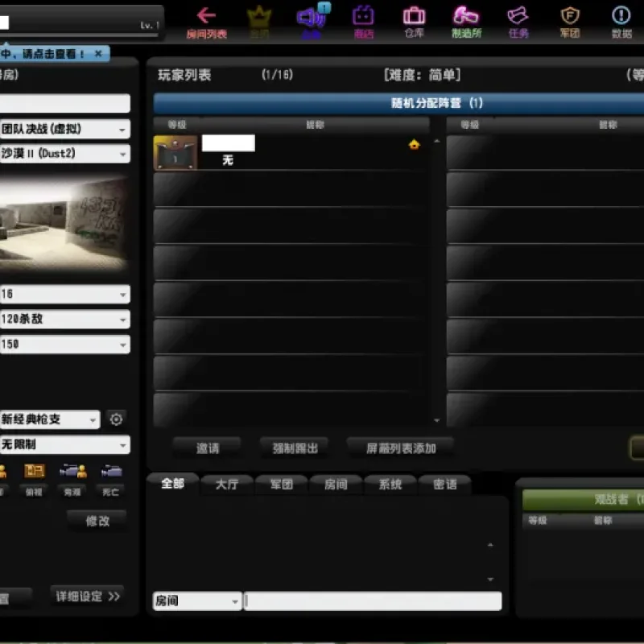Open the 制造所 crafting icon

(466, 16)
